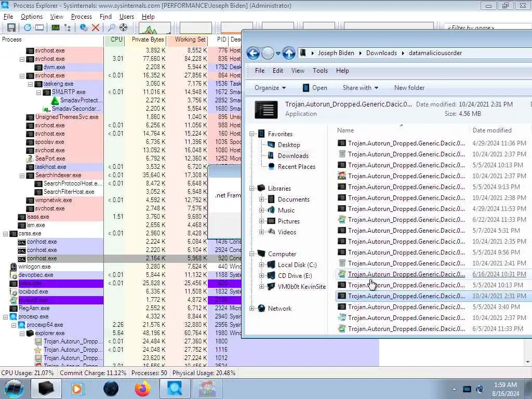
Task: Toggle the process tree view icon
Action: [x=67, y=28]
